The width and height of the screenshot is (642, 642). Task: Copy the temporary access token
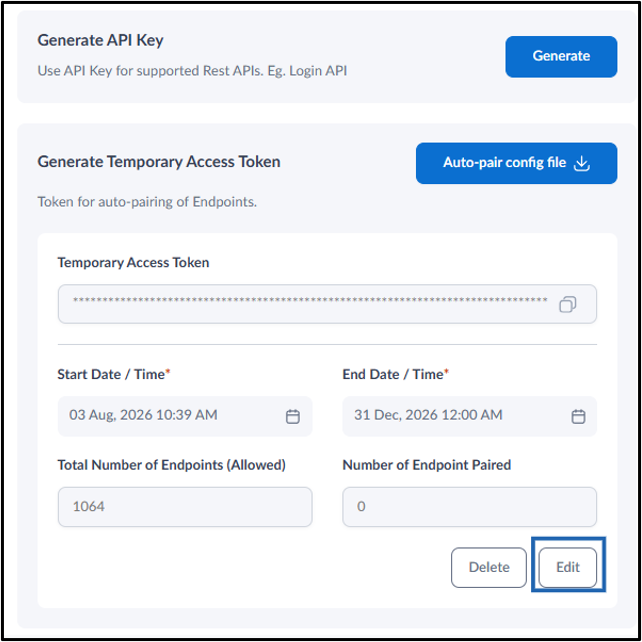point(567,304)
